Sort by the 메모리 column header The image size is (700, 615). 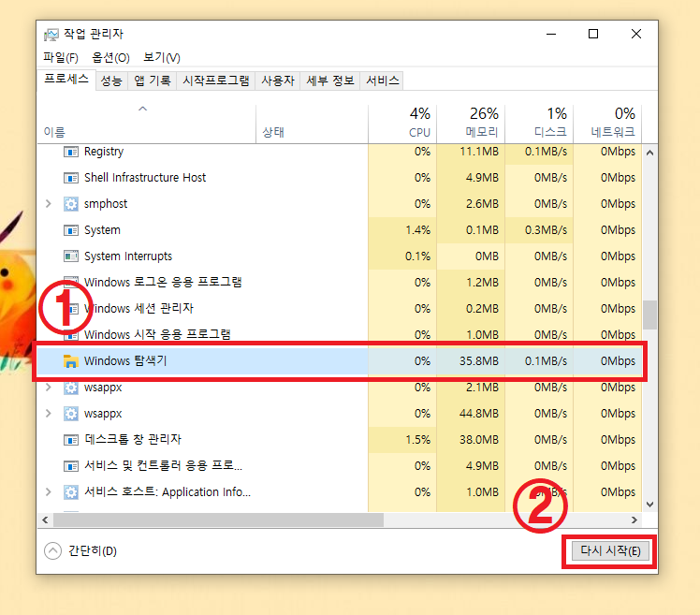click(471, 124)
